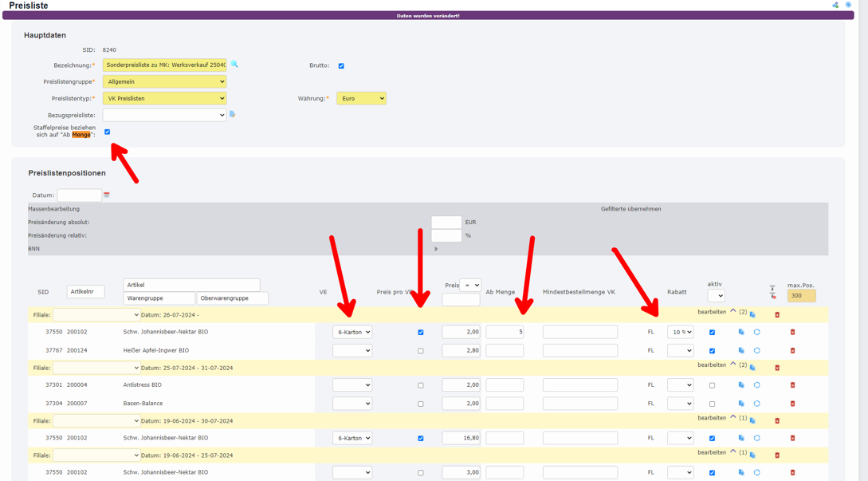The image size is (868, 481).
Task: Click the magnifier icon next to Bezeichnung
Action: [234, 65]
